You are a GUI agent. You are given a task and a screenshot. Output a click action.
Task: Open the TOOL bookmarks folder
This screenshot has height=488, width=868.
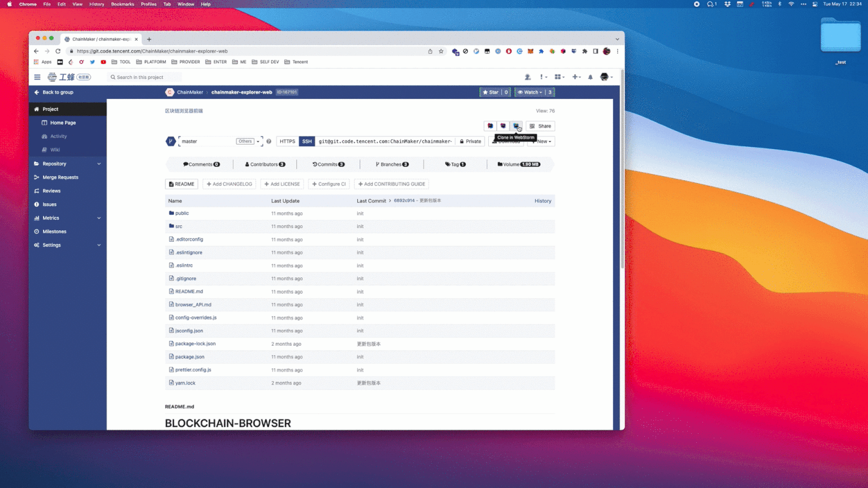(x=121, y=62)
